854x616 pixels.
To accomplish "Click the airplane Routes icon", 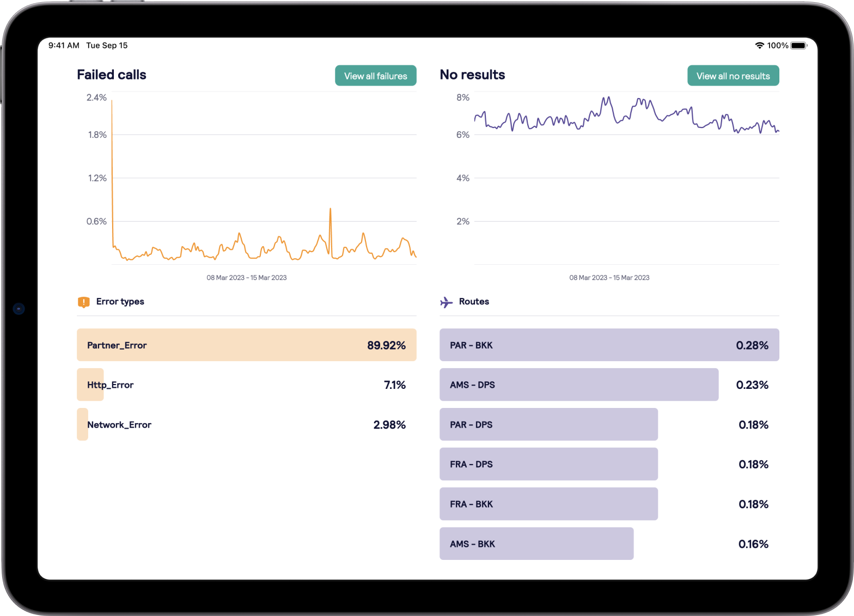I will (446, 302).
